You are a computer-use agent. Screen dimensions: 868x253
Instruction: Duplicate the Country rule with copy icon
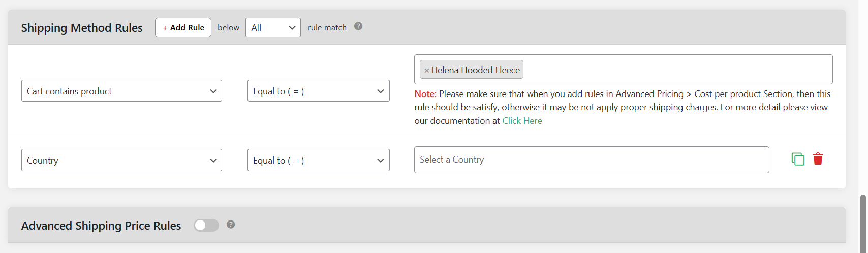[x=798, y=159]
